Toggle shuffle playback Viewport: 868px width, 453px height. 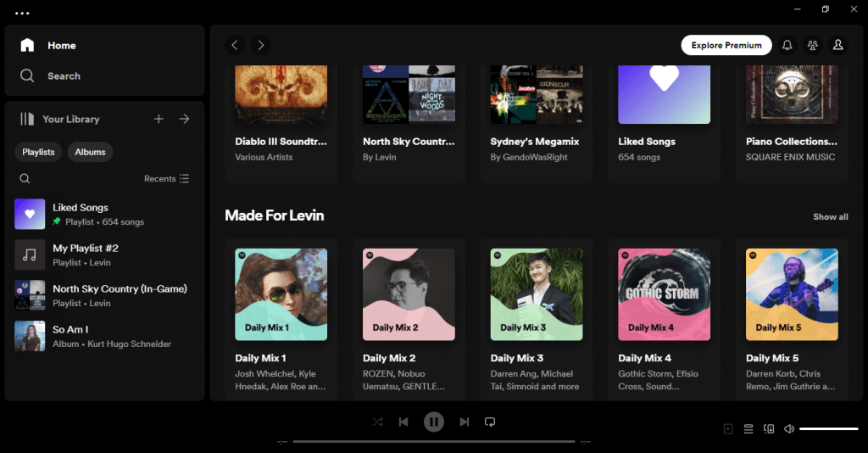coord(378,422)
